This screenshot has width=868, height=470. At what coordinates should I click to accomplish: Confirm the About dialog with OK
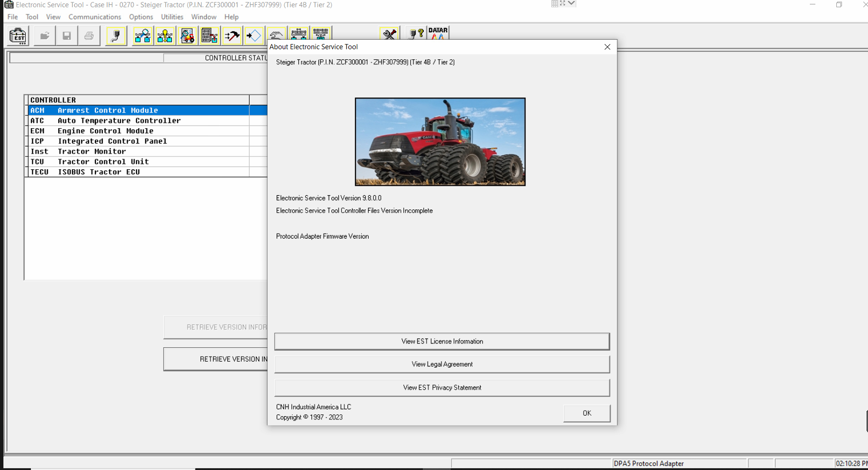[x=586, y=413]
